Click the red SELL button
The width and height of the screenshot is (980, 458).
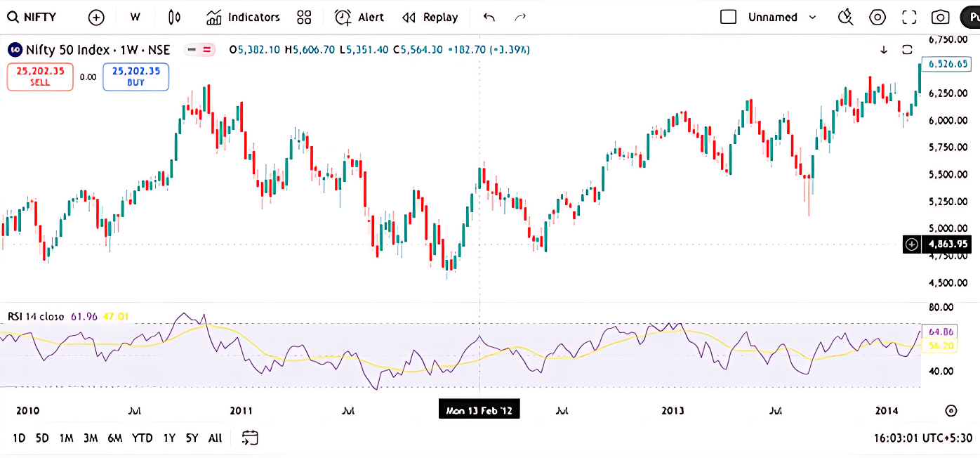click(40, 77)
